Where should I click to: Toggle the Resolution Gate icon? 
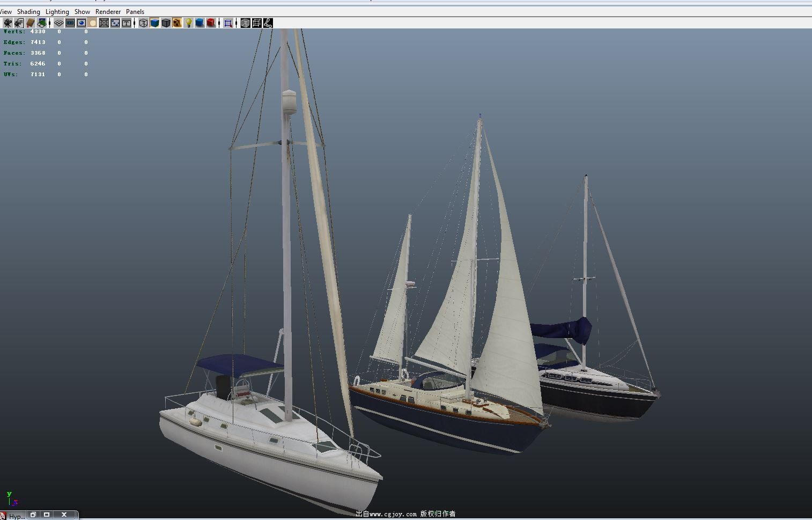[82, 23]
